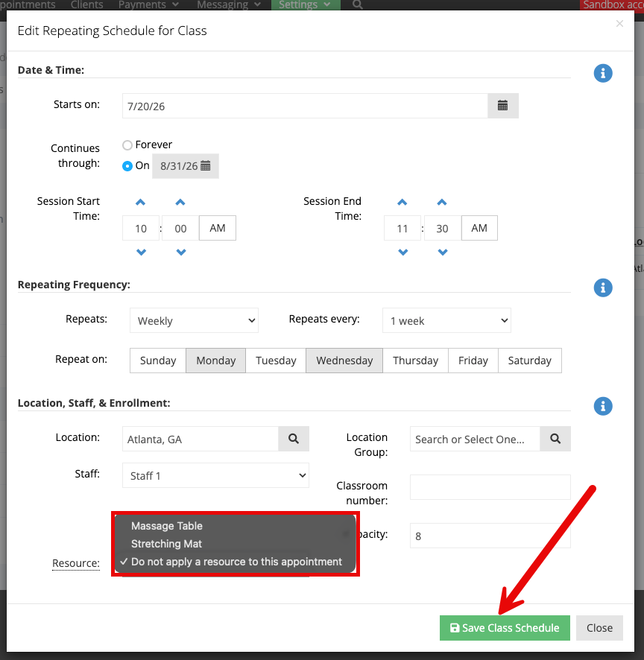This screenshot has height=660, width=644.
Task: Decrease the session start minutes
Action: [181, 252]
